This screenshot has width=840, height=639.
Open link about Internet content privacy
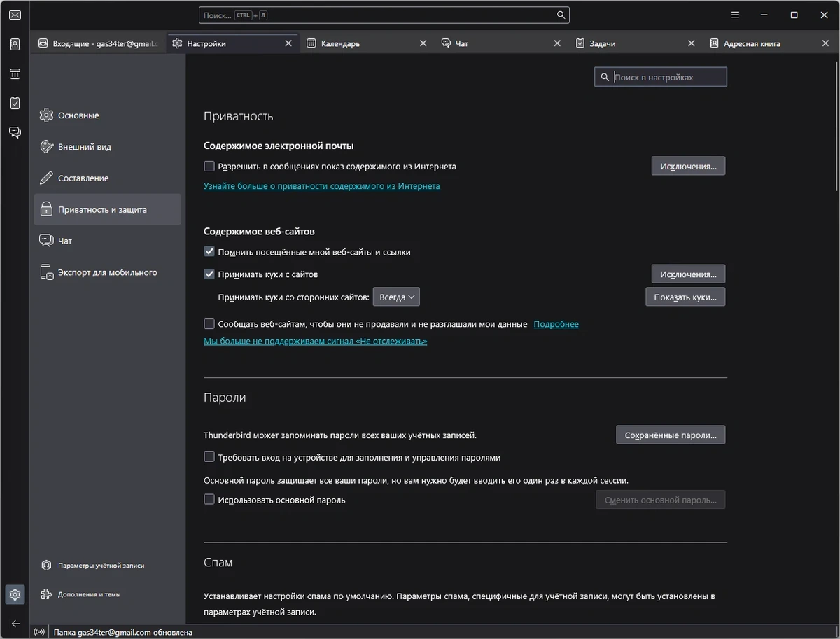tap(322, 186)
